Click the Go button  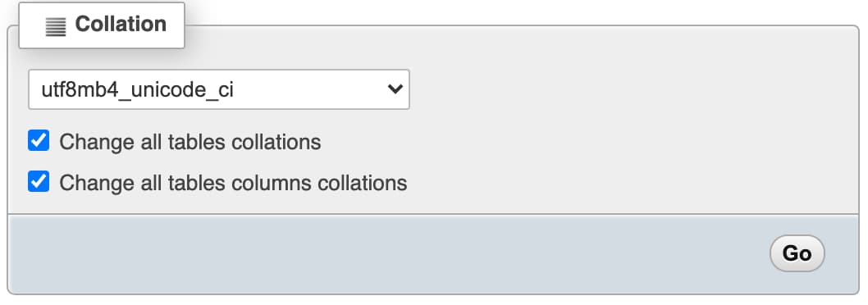pyautogui.click(x=797, y=253)
